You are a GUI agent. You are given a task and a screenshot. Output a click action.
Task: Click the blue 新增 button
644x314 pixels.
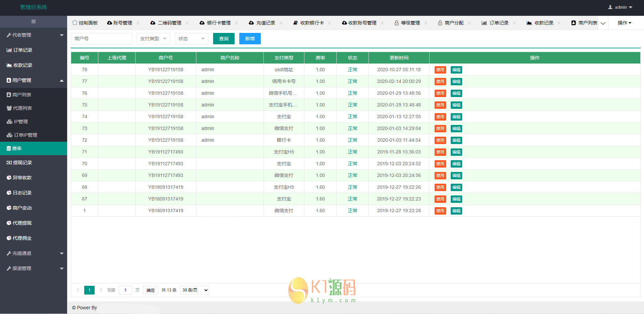coord(250,39)
